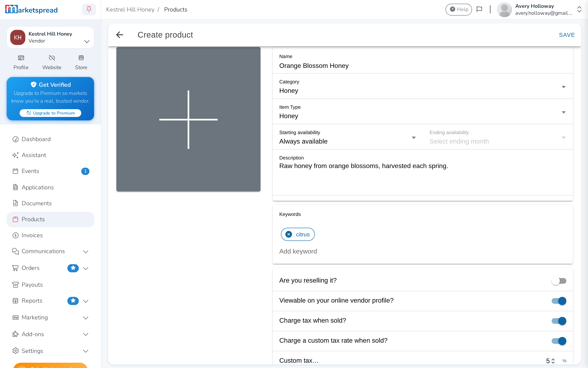Open Payouts in sidebar

pyautogui.click(x=50, y=285)
